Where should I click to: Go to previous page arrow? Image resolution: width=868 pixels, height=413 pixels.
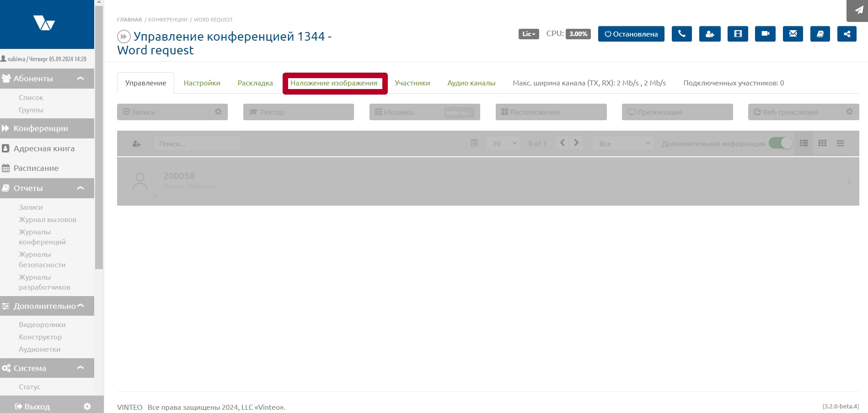562,143
